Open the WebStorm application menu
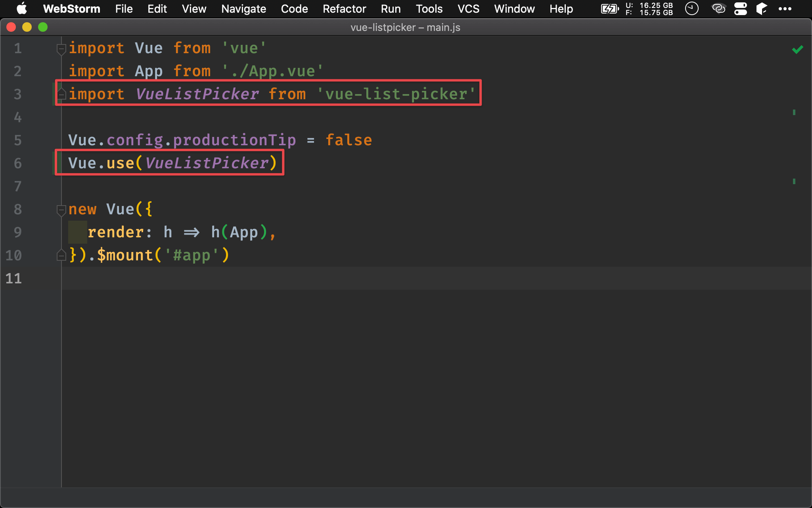 click(x=71, y=9)
